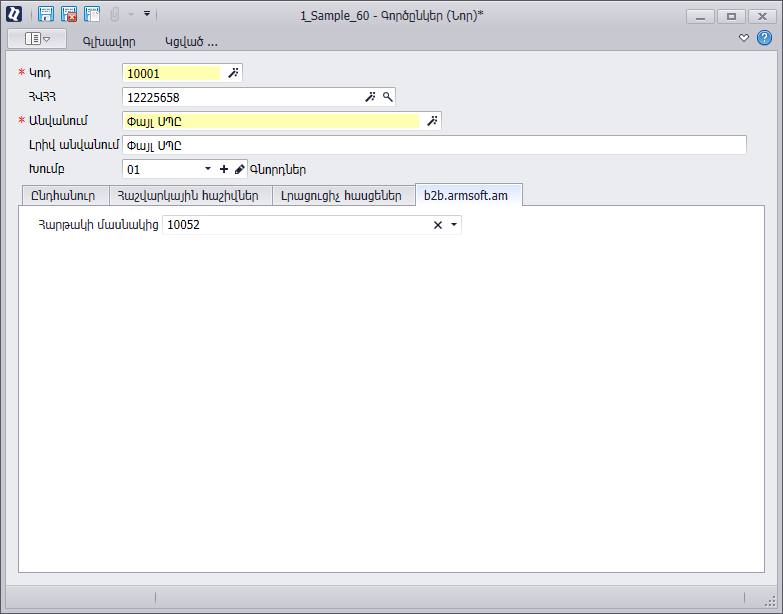Click the application logo icon in the title bar
Viewport: 783px width, 614px height.
tap(14, 14)
